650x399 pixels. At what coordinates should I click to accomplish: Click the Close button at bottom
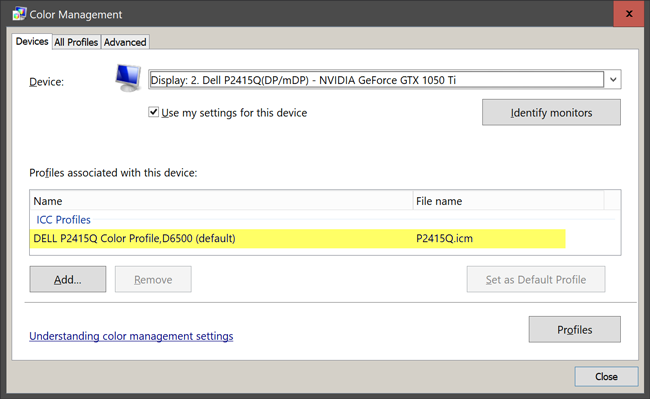tap(606, 376)
